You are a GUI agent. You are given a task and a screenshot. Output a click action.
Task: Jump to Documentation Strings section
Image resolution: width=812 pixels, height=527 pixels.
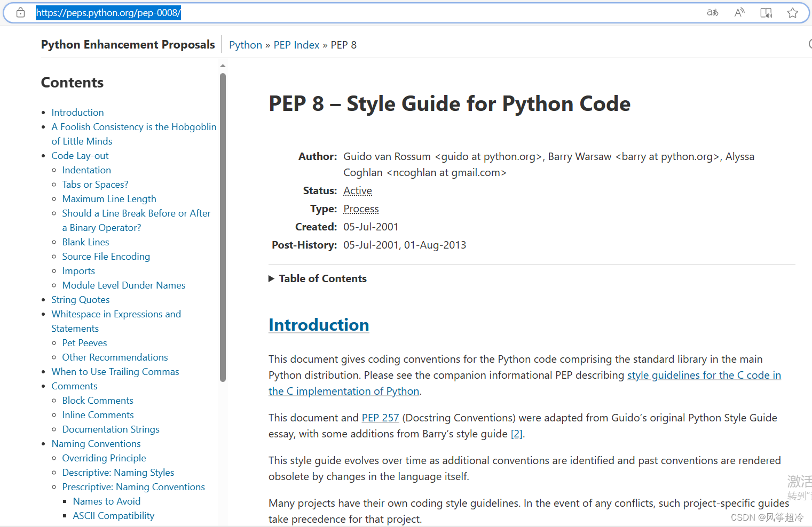click(111, 429)
